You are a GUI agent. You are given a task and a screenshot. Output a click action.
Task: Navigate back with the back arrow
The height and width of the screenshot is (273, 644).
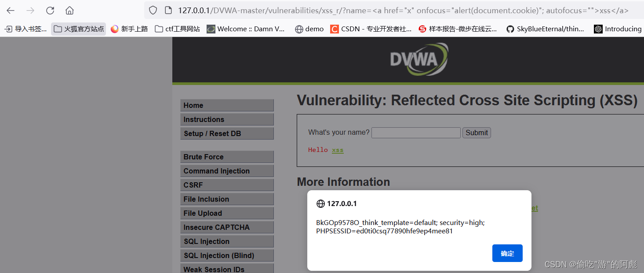10,10
